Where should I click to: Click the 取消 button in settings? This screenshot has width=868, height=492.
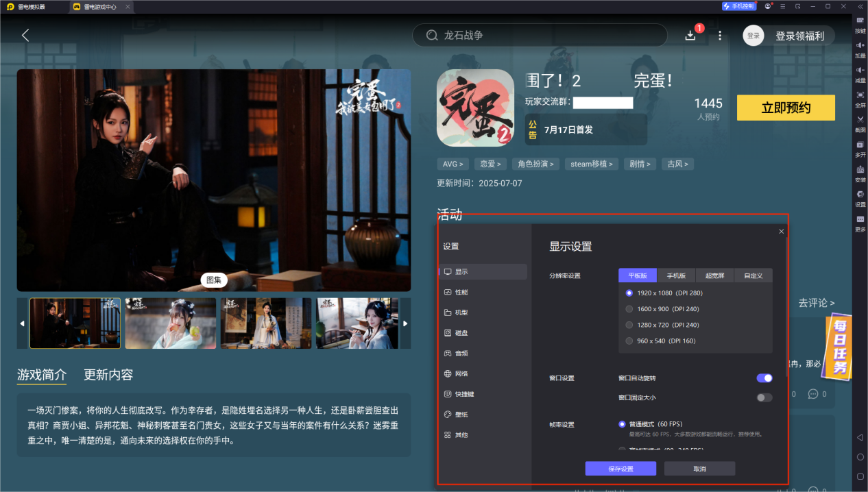click(x=699, y=469)
